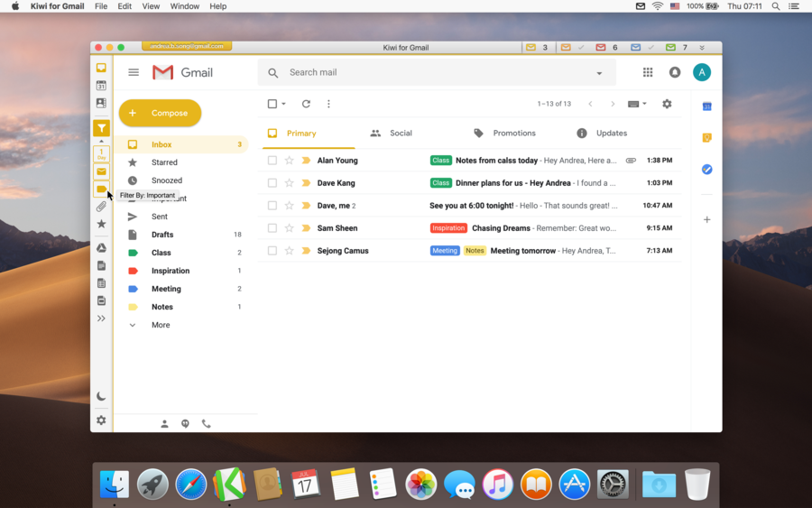Viewport: 812px width, 508px height.
Task: Open the Chasing Dreams email
Action: (470, 228)
